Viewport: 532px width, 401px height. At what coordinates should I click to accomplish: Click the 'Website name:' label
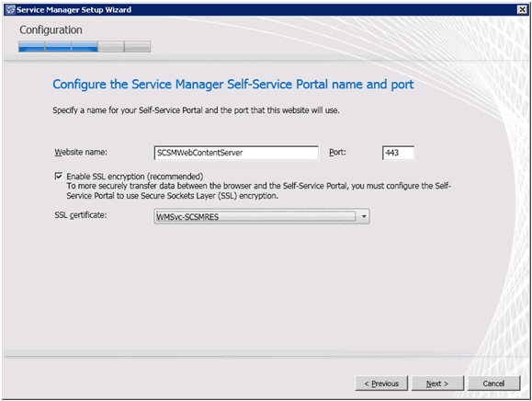pos(81,152)
